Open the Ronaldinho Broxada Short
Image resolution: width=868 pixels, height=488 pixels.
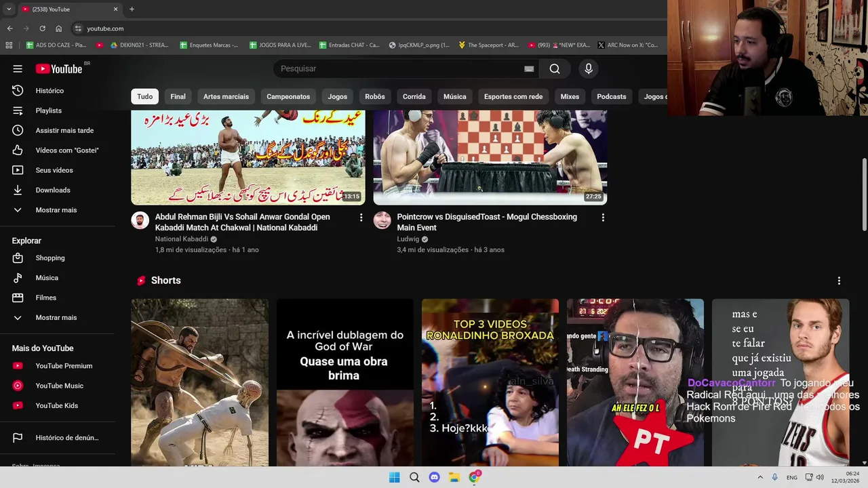[490, 382]
